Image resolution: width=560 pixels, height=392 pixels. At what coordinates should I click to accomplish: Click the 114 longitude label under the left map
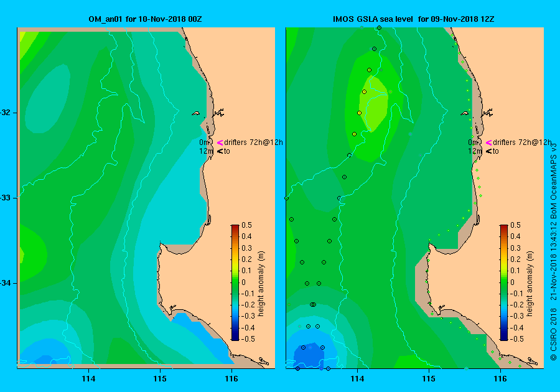click(x=88, y=379)
